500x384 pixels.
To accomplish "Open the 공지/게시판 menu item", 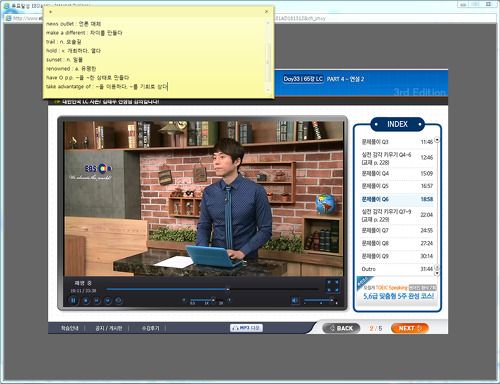I will pyautogui.click(x=109, y=328).
